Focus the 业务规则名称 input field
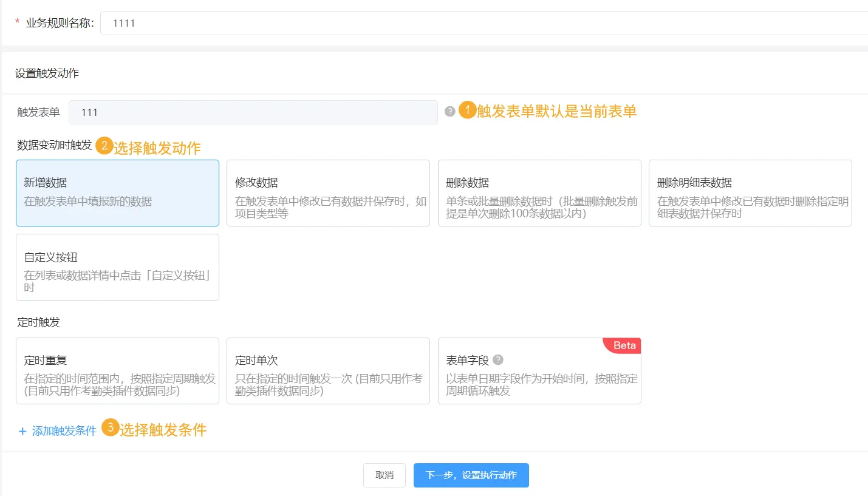Screen dimensions: 868x496 [x=484, y=24]
